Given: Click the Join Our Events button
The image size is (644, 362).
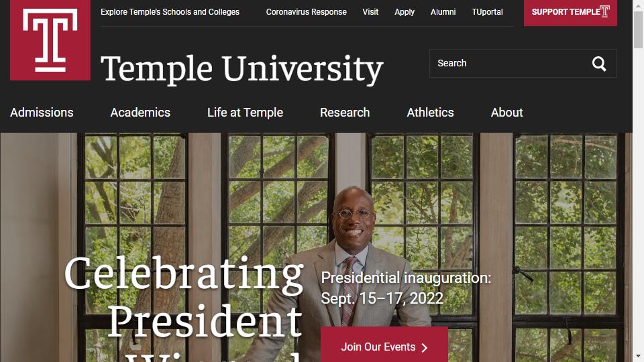Looking at the screenshot, I should click(x=384, y=345).
